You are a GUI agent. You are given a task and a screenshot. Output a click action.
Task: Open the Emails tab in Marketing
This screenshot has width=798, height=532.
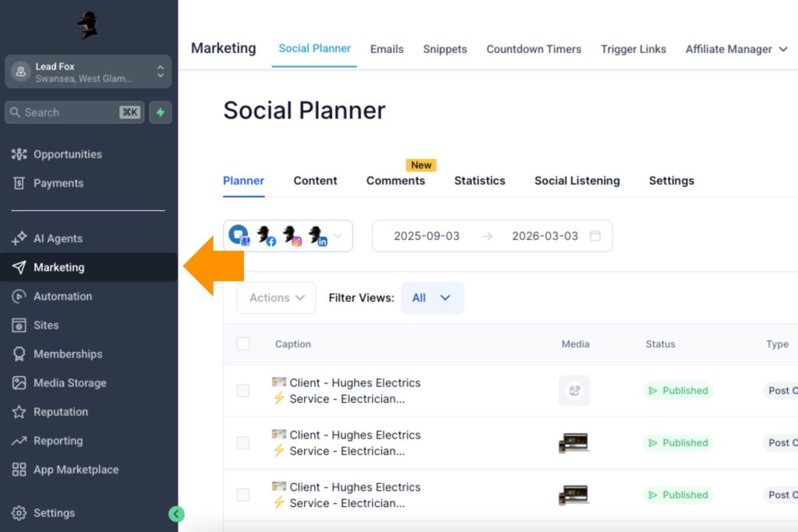(x=387, y=48)
